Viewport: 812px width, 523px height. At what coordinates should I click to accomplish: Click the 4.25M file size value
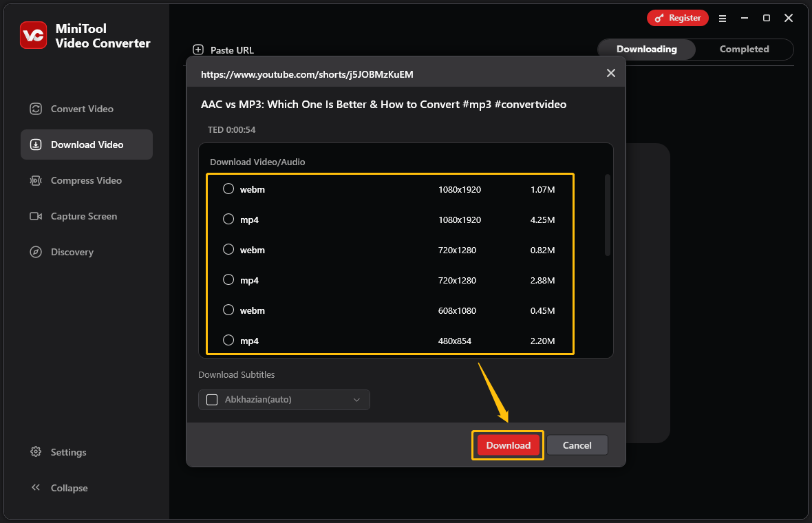pyautogui.click(x=542, y=220)
